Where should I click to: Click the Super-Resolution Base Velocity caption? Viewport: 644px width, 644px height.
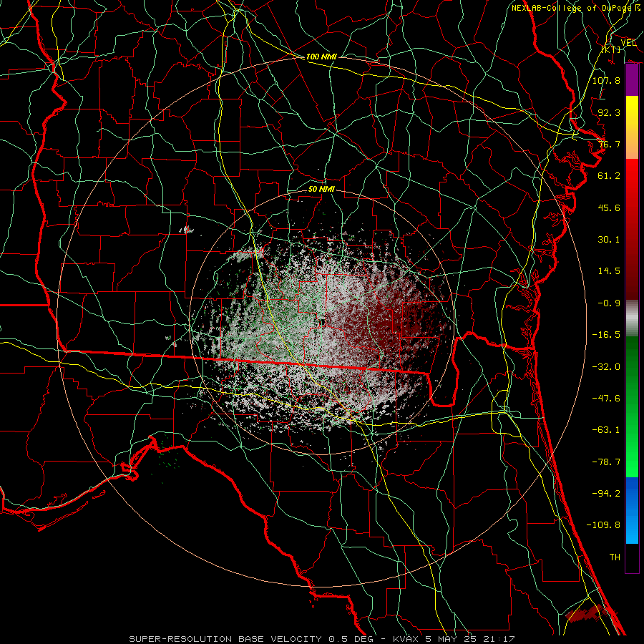pos(321,639)
